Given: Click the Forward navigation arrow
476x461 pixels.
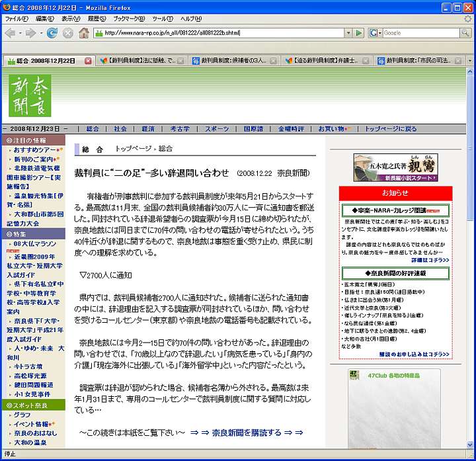Looking at the screenshot, I should pyautogui.click(x=30, y=33).
